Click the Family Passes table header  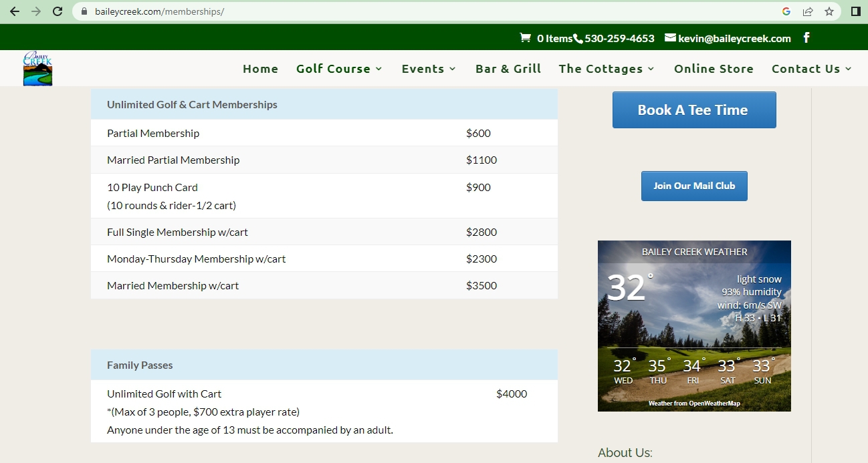324,365
